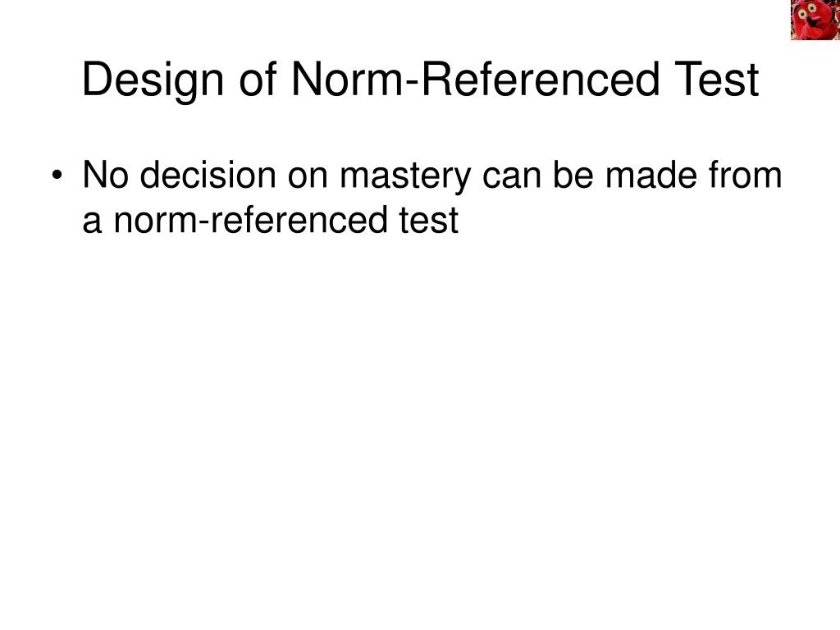Click the letter "a" starting second line
The image size is (840, 630).
92,224
